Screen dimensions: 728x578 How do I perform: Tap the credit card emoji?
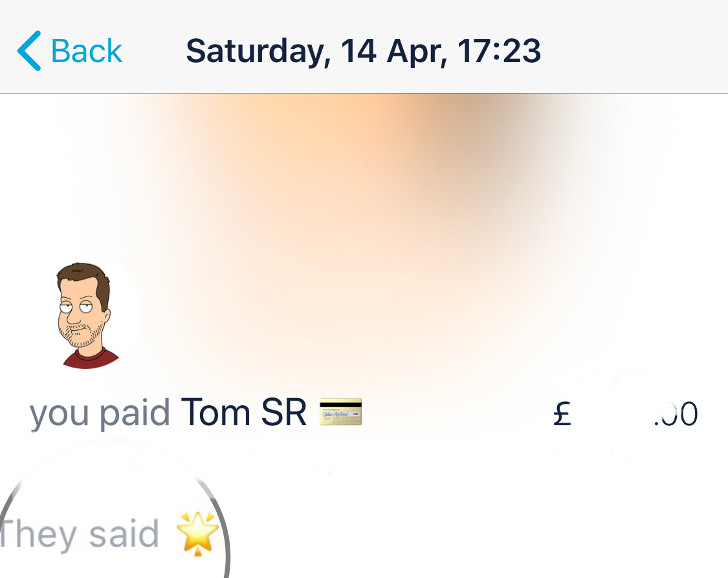click(341, 412)
